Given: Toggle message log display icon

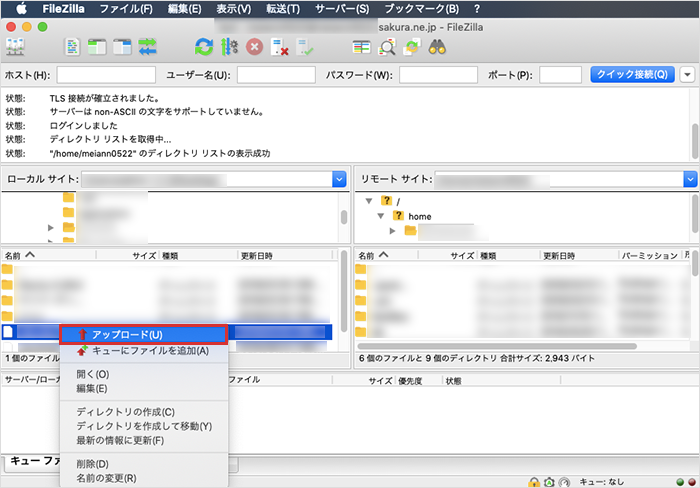Looking at the screenshot, I should click(73, 46).
